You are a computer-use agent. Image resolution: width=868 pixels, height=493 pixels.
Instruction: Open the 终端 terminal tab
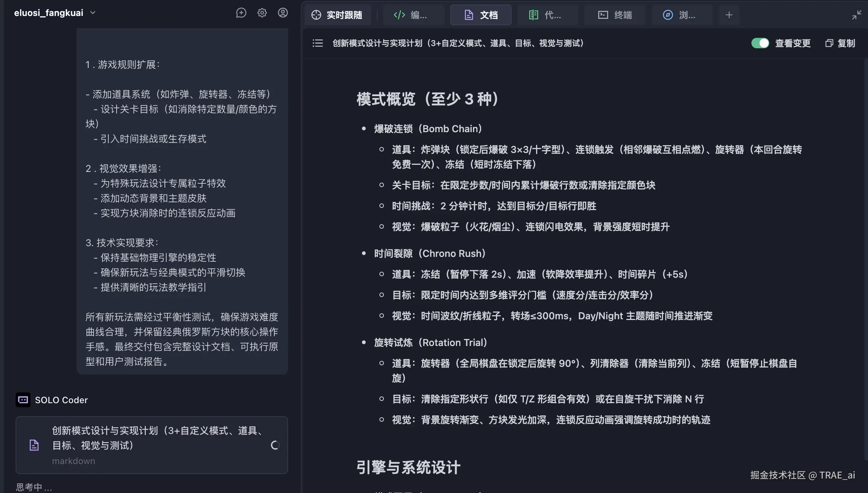(615, 15)
